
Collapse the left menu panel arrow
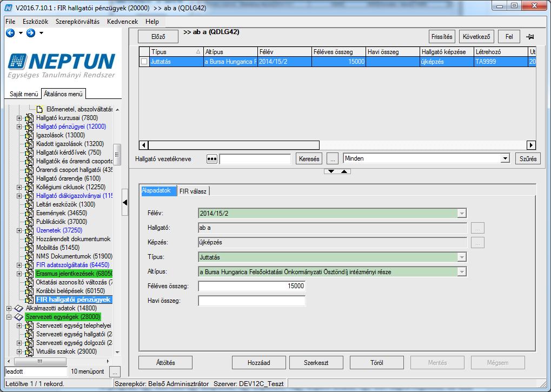(125, 202)
